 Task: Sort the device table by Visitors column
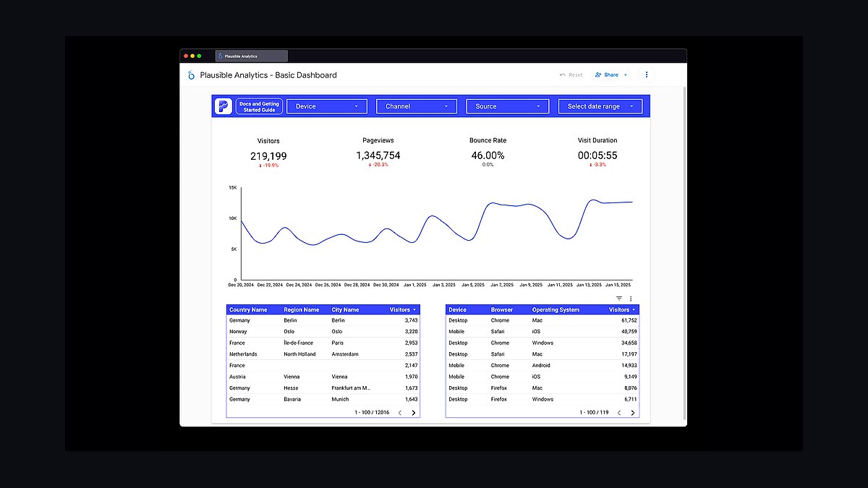point(622,309)
